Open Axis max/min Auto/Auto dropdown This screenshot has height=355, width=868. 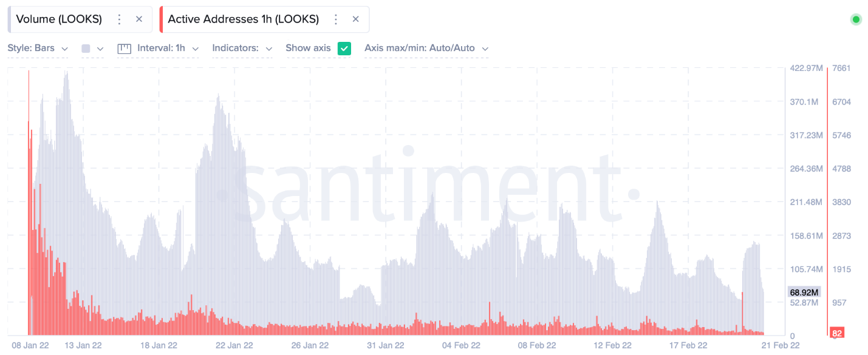426,49
